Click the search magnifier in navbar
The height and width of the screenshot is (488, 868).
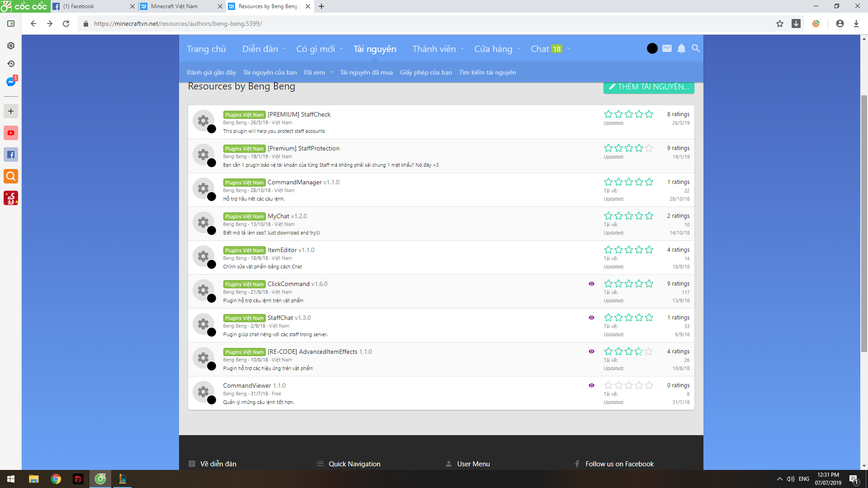tap(696, 48)
